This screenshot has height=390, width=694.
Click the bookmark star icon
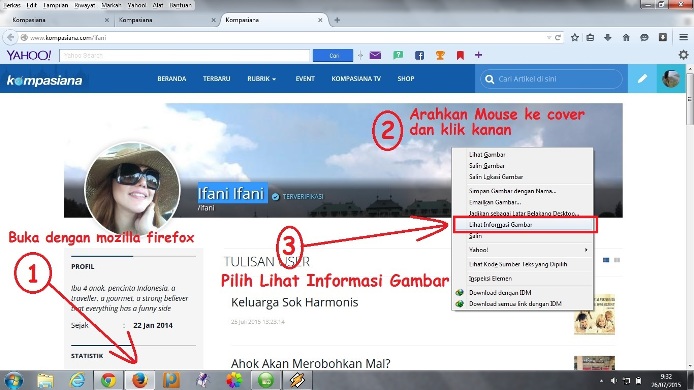coord(574,38)
